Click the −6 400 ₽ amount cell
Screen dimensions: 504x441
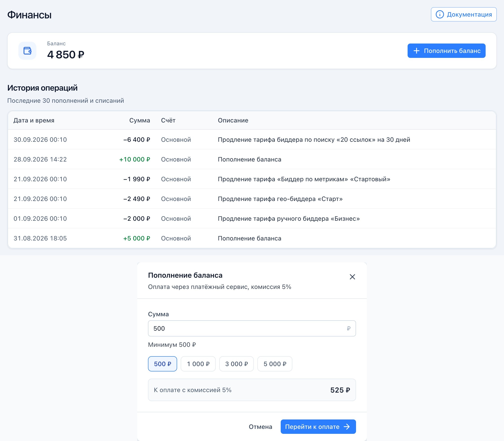pyautogui.click(x=137, y=140)
